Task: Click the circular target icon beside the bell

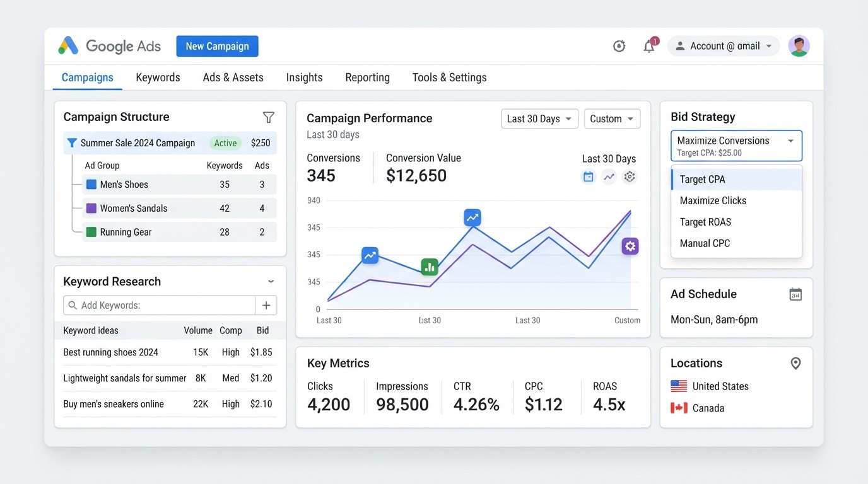Action: (619, 46)
